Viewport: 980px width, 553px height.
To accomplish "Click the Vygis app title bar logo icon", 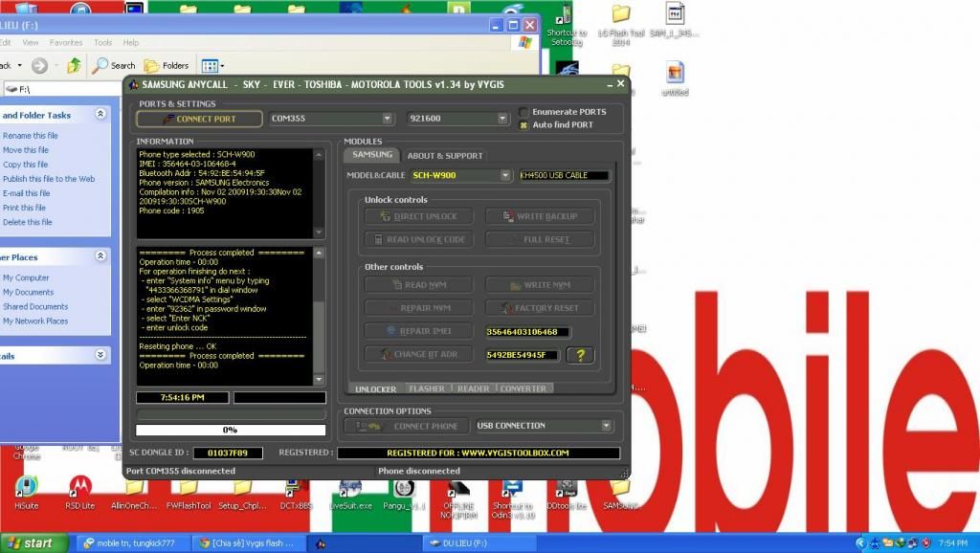I will (x=133, y=84).
